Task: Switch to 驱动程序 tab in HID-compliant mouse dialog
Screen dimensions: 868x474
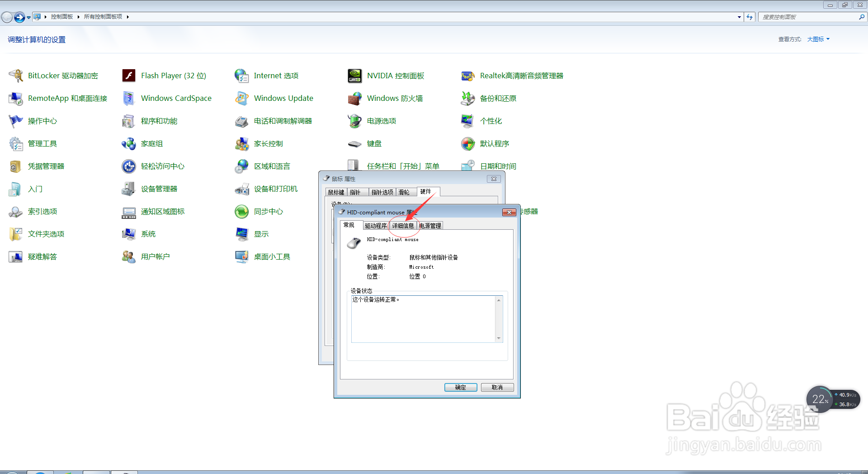Action: pyautogui.click(x=376, y=226)
